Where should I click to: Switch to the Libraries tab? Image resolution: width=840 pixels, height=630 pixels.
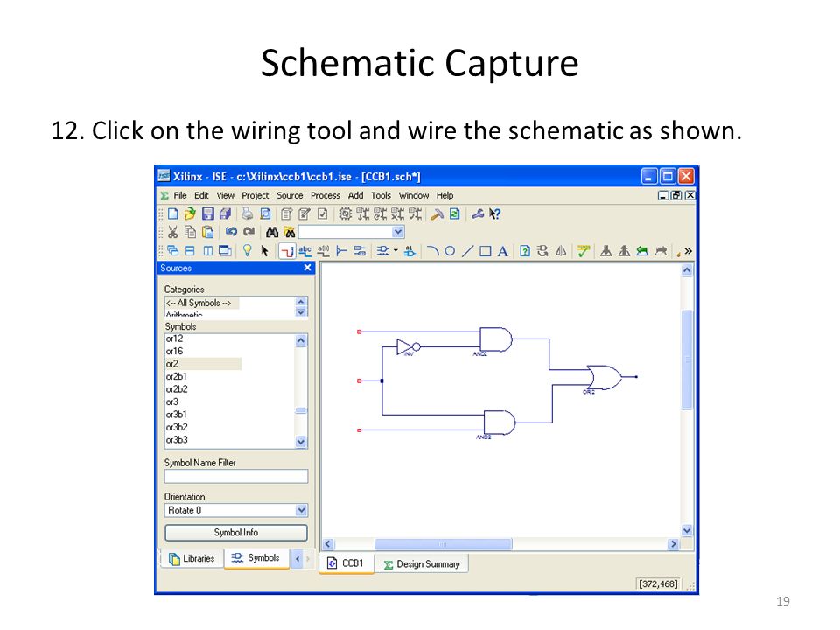pos(192,559)
